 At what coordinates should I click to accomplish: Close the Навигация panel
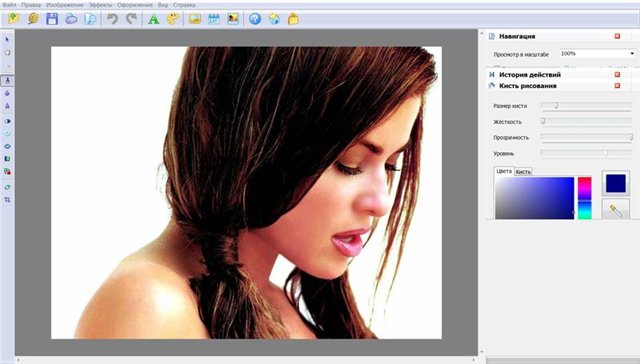[x=617, y=36]
